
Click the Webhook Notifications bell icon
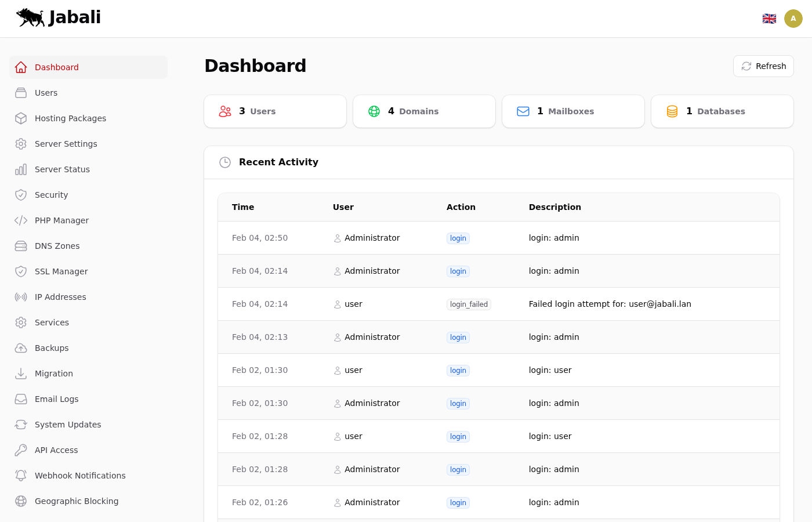21,476
